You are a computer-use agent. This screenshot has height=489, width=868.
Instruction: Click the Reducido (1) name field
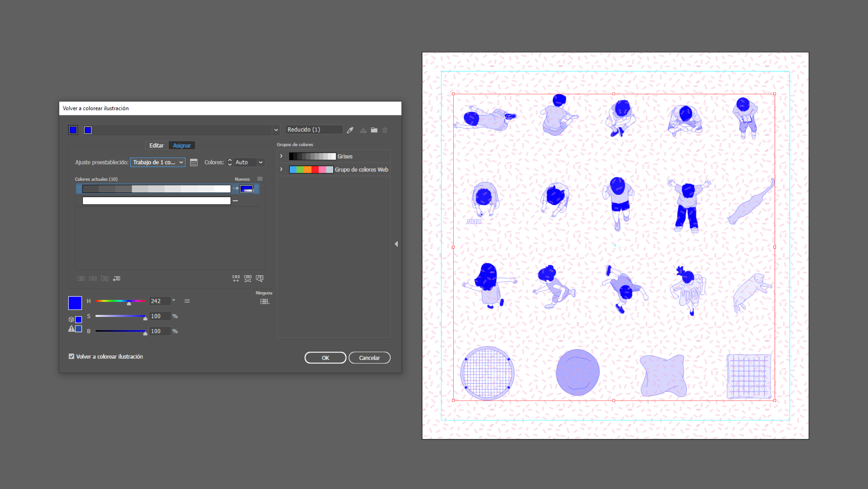[x=313, y=130]
